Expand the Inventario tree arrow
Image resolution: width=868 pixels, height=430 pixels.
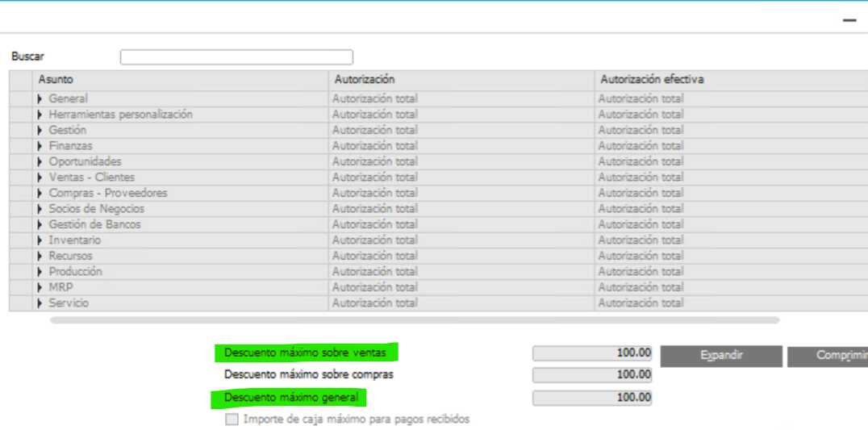pyautogui.click(x=40, y=240)
